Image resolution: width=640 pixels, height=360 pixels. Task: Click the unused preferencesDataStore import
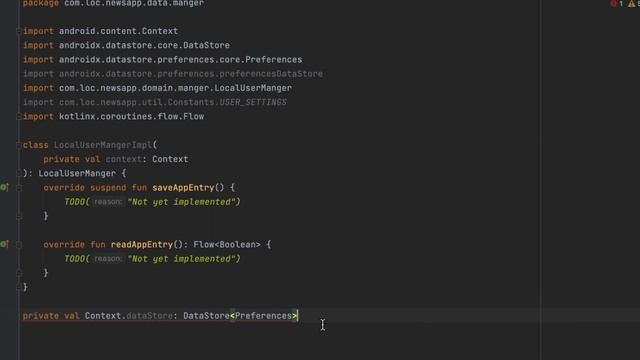point(191,74)
